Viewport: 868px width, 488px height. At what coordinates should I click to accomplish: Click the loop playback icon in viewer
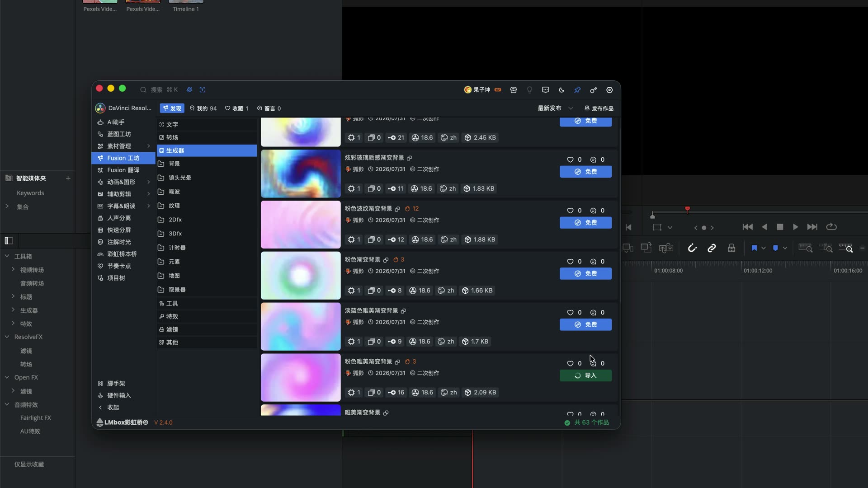(831, 227)
